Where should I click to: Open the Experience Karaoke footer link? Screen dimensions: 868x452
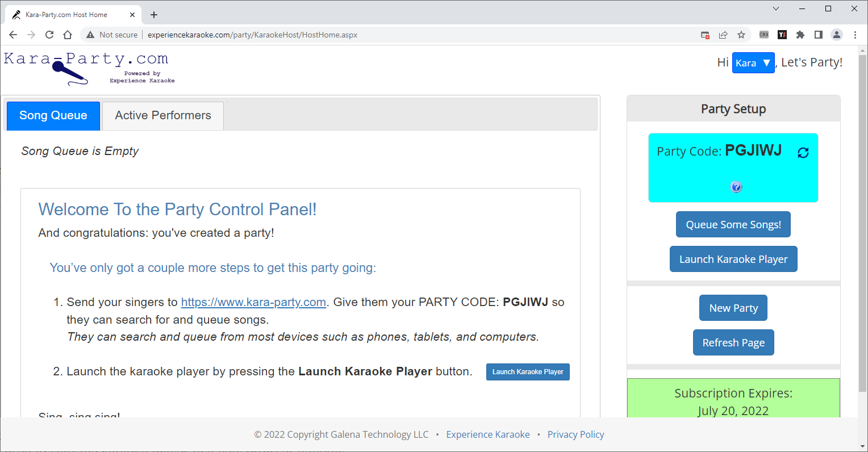[488, 434]
